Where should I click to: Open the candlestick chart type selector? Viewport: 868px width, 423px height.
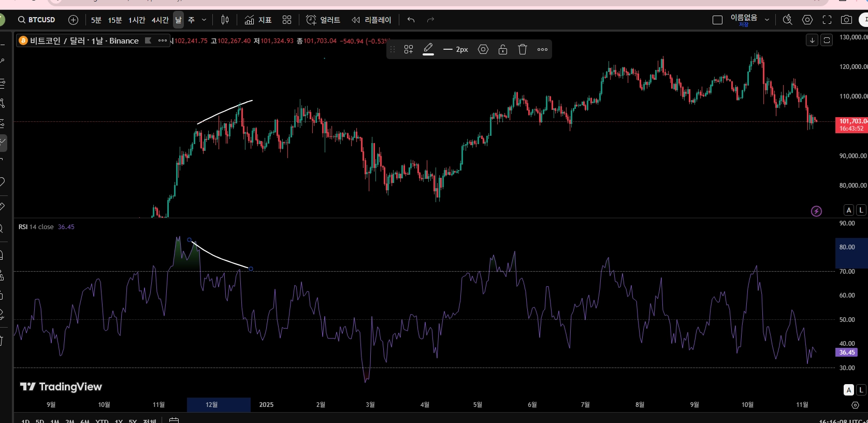pyautogui.click(x=225, y=20)
